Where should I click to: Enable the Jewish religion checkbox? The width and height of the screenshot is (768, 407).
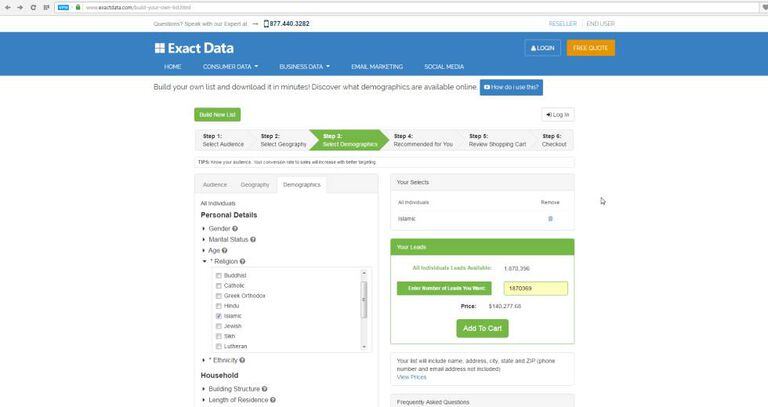[x=219, y=326]
